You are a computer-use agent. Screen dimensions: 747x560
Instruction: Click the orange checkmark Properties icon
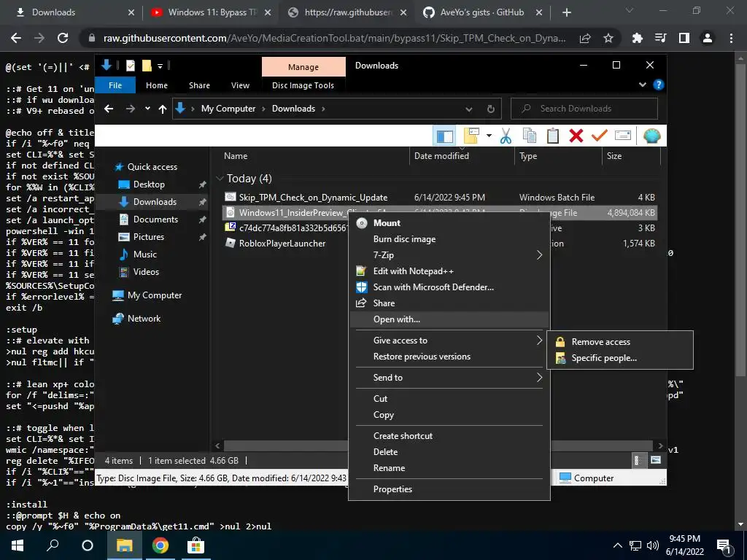[600, 136]
